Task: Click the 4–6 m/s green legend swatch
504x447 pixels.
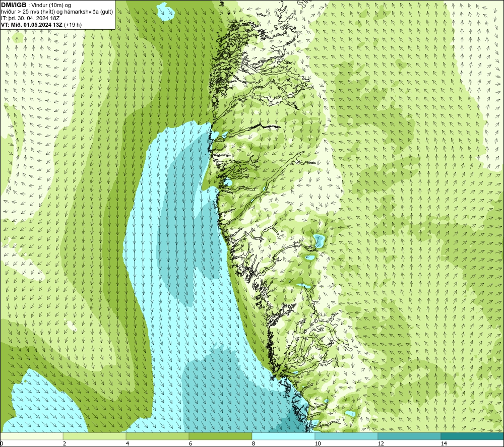Action: [157, 436]
